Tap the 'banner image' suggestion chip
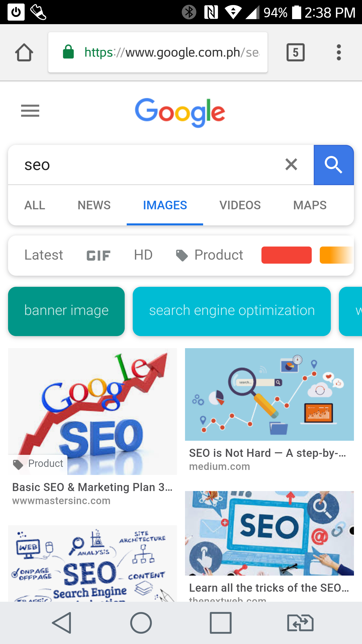The width and height of the screenshot is (362, 644). [66, 311]
